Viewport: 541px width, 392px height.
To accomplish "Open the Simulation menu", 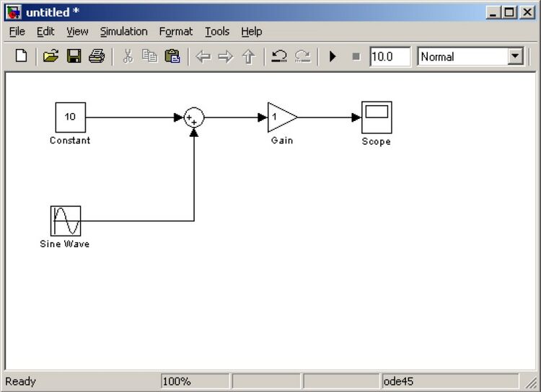I will [123, 32].
